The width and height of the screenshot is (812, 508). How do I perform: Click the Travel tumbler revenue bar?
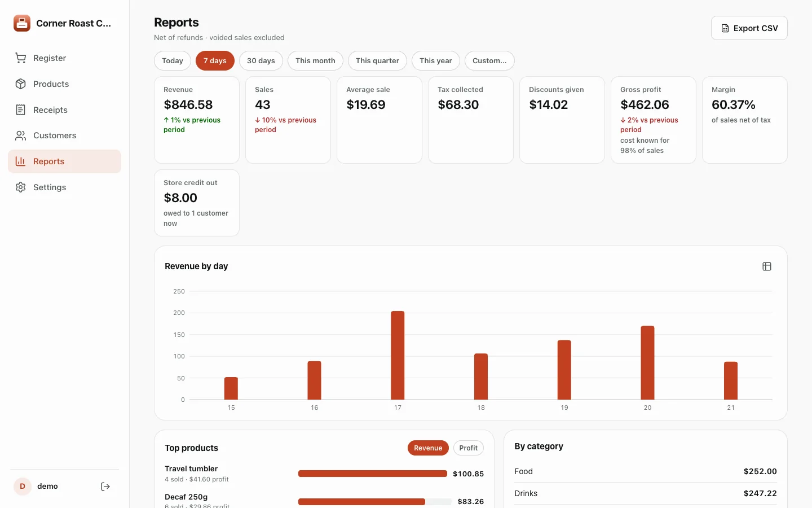[x=373, y=474]
